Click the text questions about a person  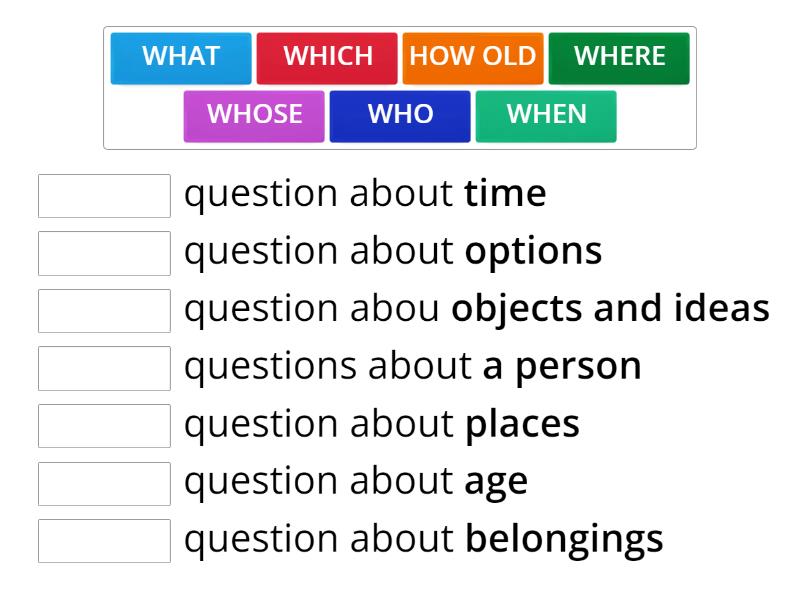(x=410, y=367)
